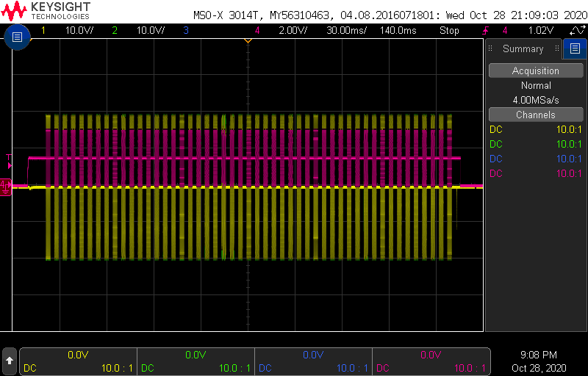Select the channel 4 ground reference marker

pyautogui.click(x=6, y=185)
